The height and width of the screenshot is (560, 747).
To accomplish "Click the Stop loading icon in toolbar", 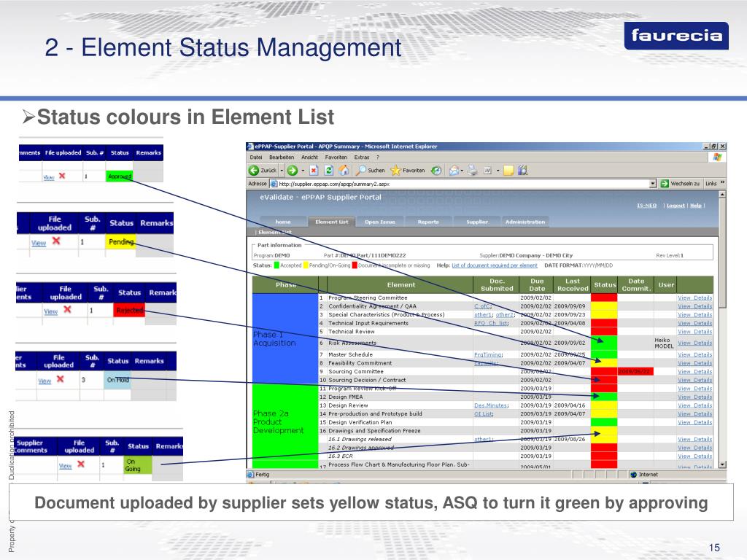I will [x=314, y=170].
